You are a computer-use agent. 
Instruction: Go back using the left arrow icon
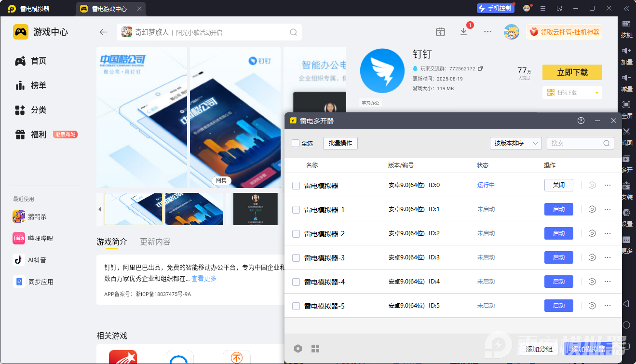103,32
